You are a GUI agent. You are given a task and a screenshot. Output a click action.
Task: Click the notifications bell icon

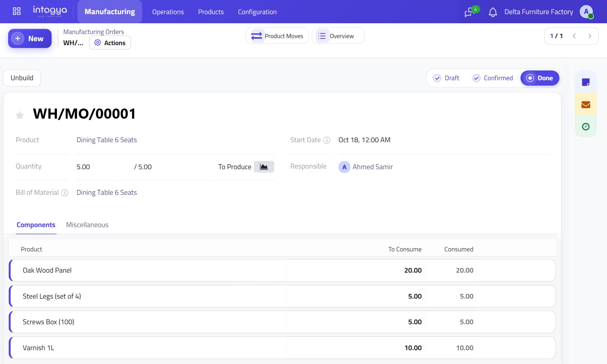493,12
